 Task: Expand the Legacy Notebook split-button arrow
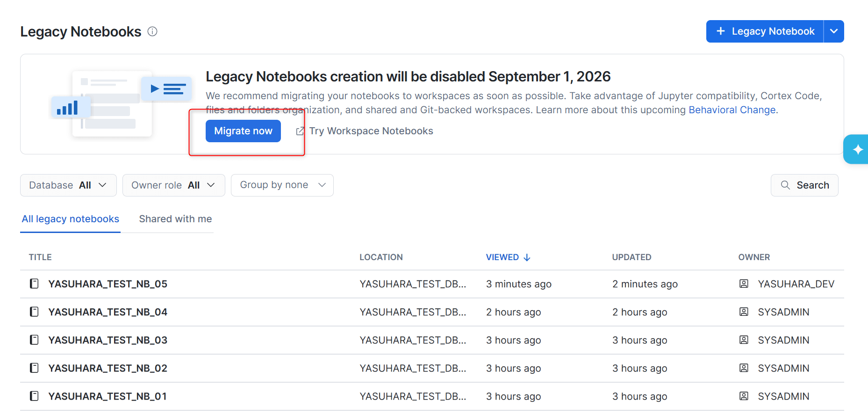834,31
